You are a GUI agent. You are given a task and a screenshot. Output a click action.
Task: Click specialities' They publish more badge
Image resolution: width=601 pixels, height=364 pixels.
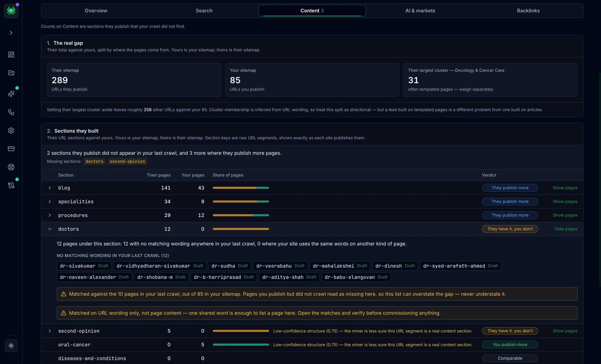(510, 202)
